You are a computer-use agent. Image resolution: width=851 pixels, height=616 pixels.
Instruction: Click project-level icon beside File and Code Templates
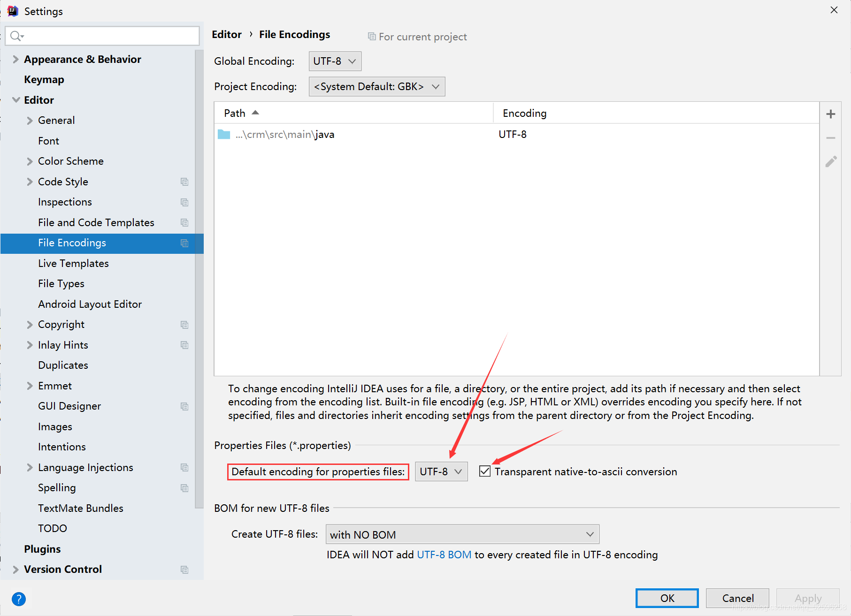(x=184, y=223)
